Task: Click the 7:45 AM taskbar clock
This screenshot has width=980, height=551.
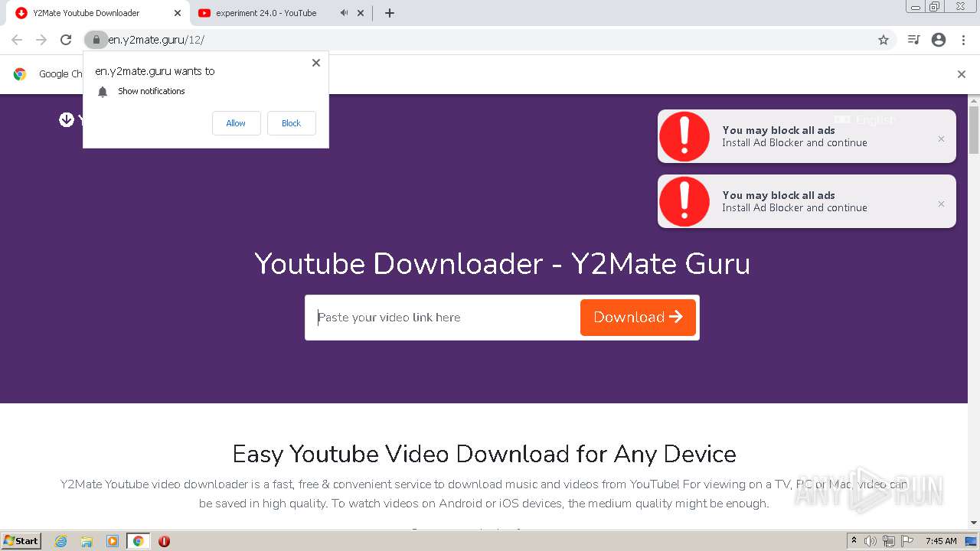Action: (941, 541)
